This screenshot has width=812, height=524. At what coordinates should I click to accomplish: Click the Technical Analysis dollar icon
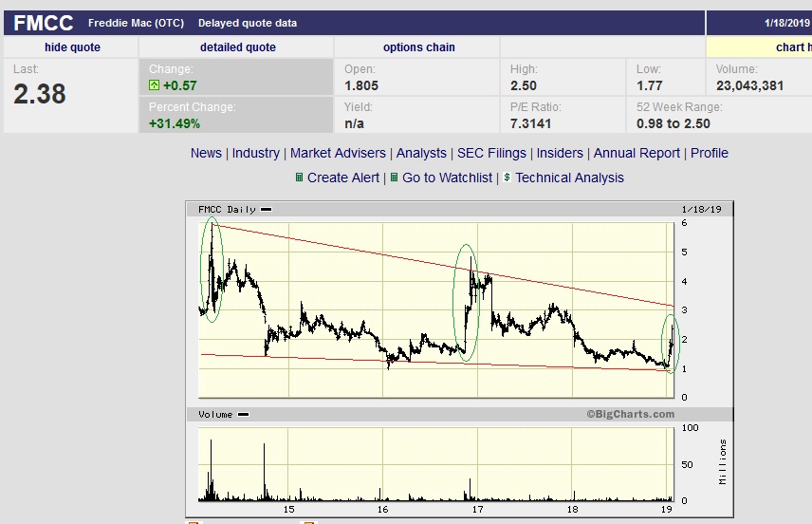507,178
